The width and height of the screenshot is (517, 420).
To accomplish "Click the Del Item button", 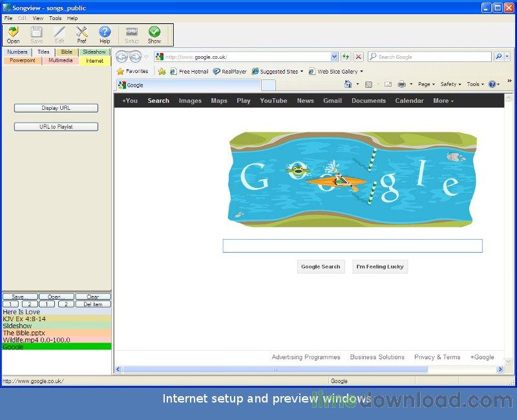I will pyautogui.click(x=93, y=304).
